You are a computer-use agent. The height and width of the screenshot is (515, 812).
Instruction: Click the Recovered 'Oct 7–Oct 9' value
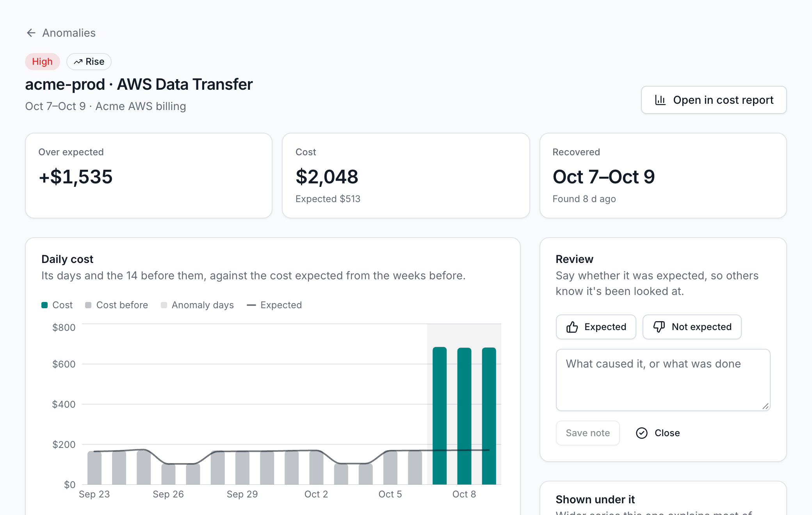(604, 177)
